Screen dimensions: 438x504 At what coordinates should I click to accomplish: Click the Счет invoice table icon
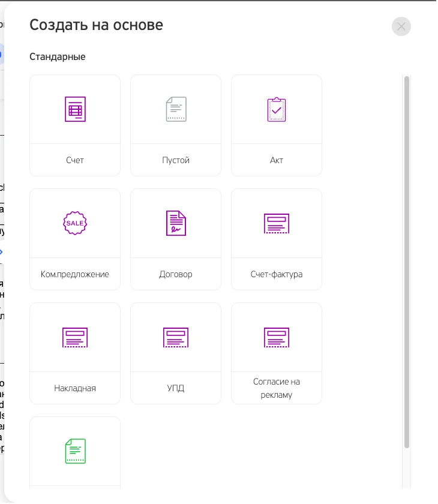point(75,109)
